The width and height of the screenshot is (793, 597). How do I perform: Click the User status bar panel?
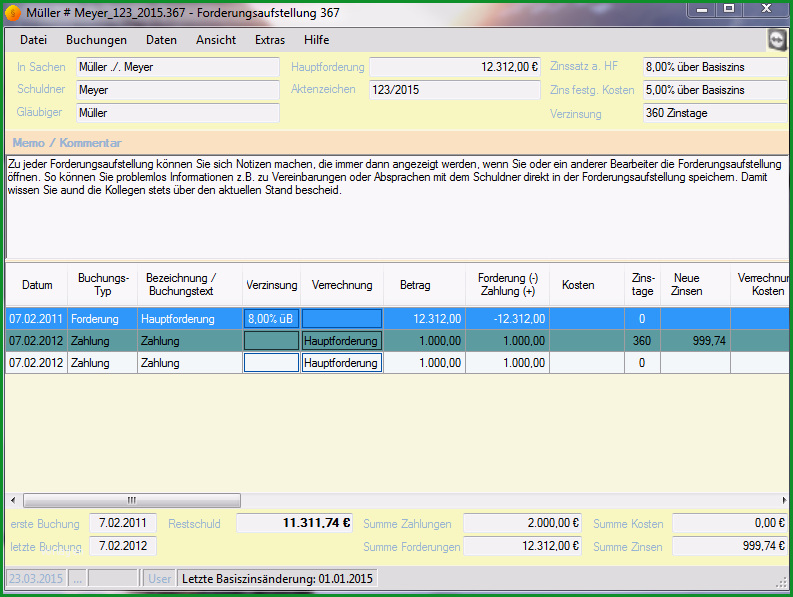[159, 578]
